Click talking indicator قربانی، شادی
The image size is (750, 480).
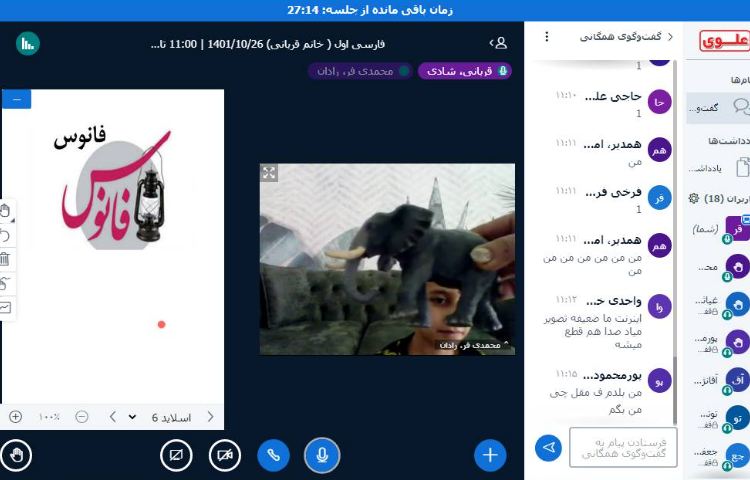point(465,71)
